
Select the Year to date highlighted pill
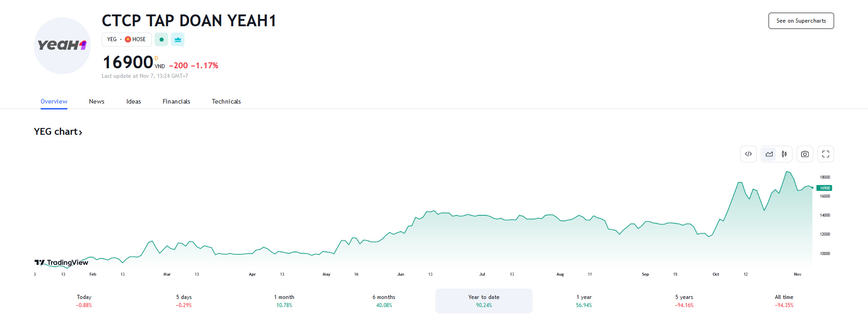coord(484,301)
